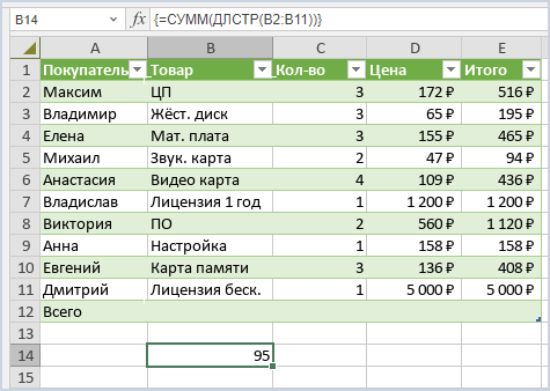550x391 pixels.
Task: Click the cell with Виктория
Action: [94, 224]
